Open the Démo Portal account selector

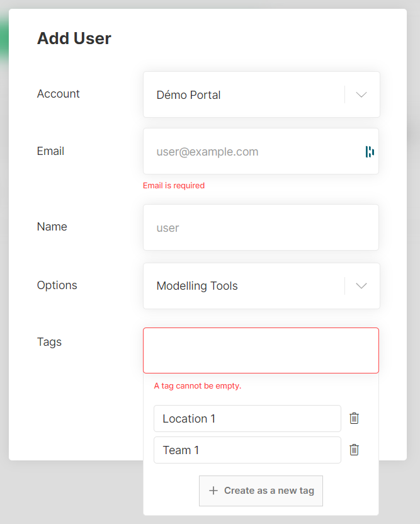pos(261,94)
